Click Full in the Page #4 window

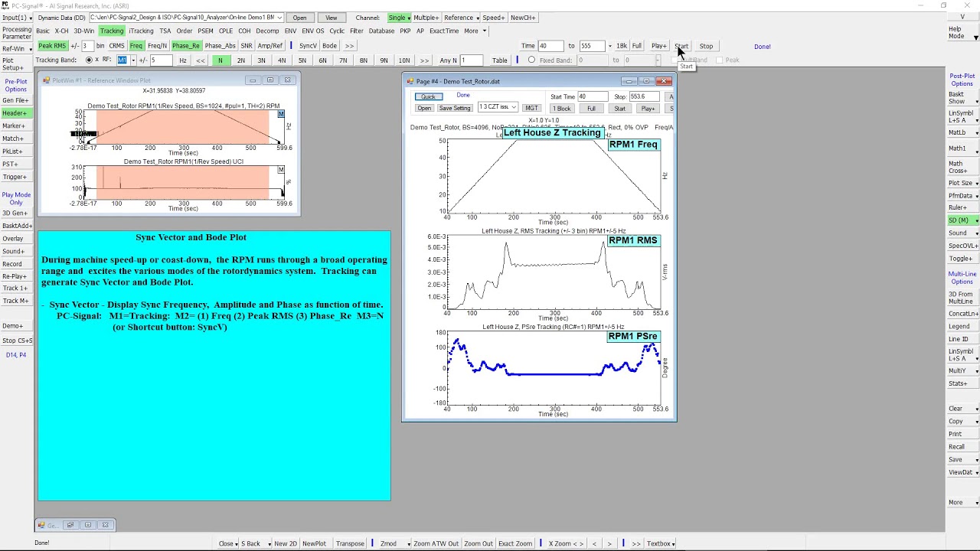pos(591,109)
